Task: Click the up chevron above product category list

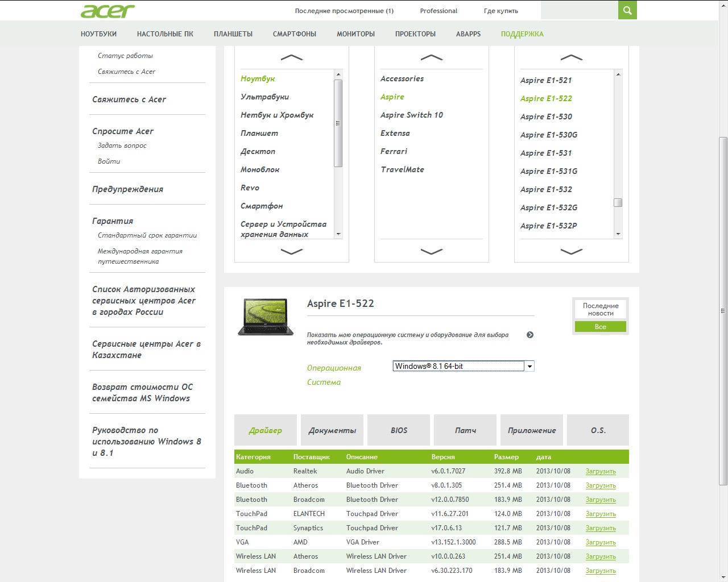Action: (x=292, y=57)
